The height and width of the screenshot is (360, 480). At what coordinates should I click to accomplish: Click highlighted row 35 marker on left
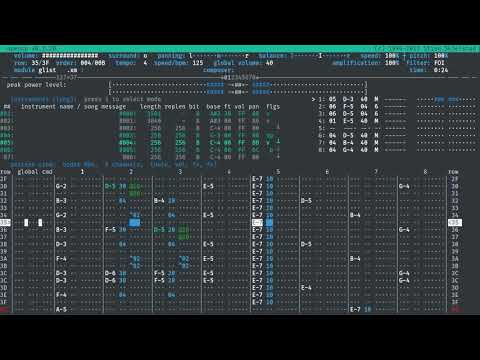pos(5,222)
